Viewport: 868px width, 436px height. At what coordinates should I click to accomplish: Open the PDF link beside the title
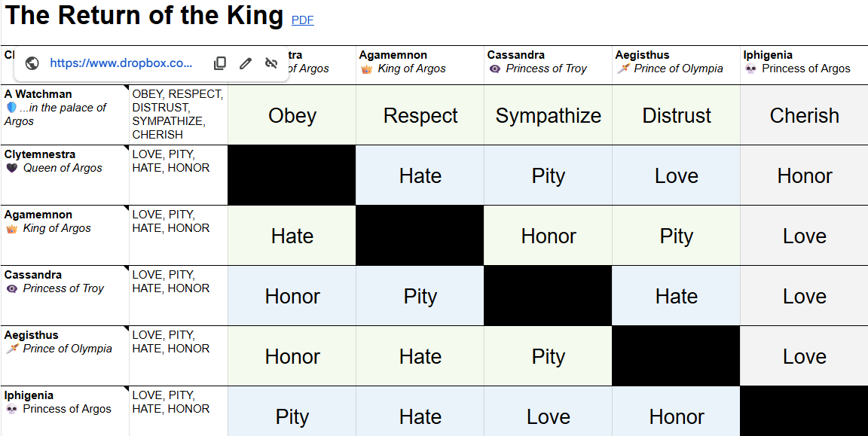click(x=302, y=20)
